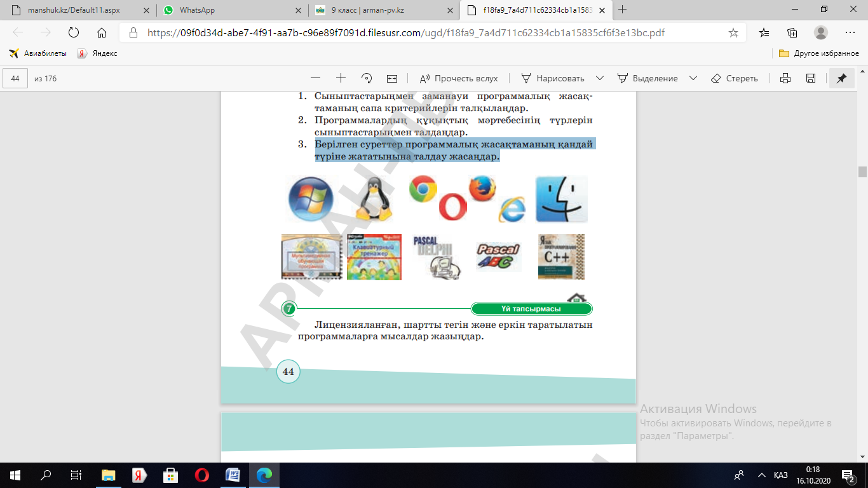The width and height of the screenshot is (868, 488).
Task: Start Прочесть вслух read aloud
Action: 459,78
